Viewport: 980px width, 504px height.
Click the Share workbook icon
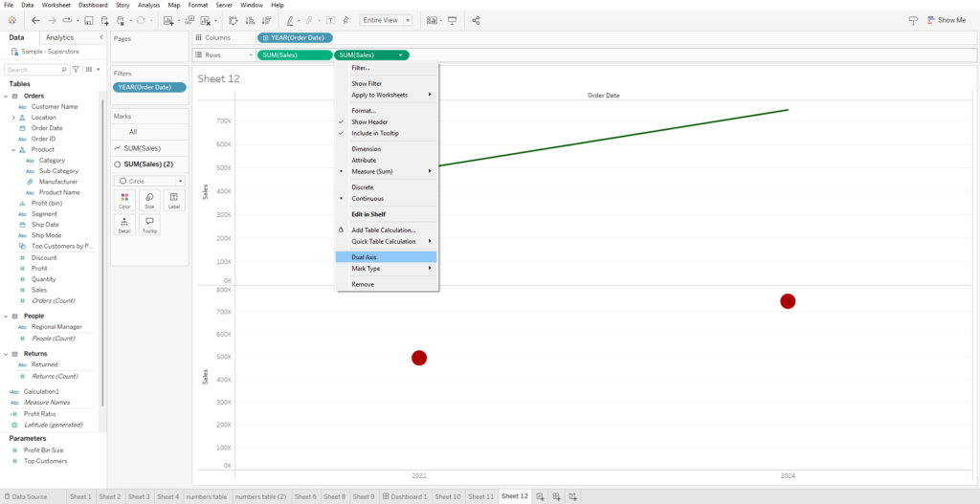coord(476,20)
